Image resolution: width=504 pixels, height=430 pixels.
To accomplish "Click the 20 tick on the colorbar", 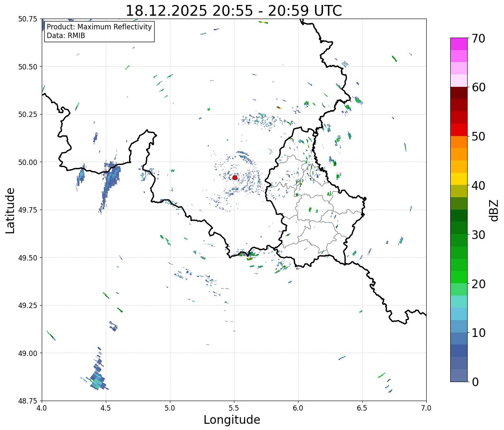I will click(478, 284).
